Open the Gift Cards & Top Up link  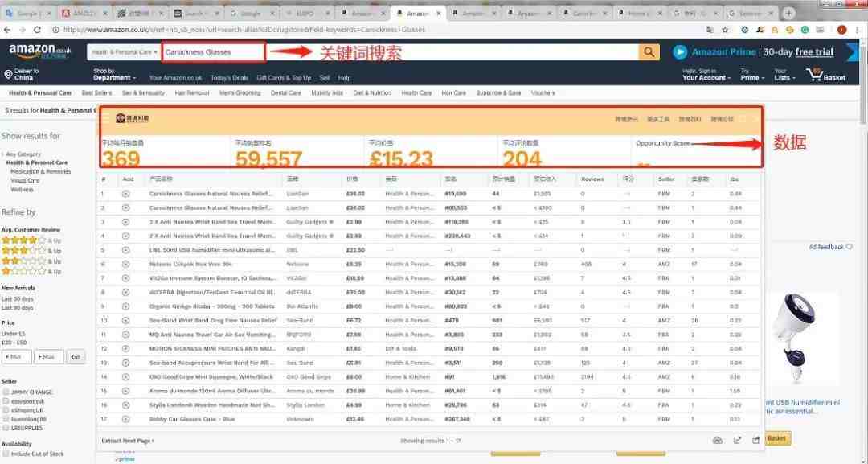coord(284,78)
